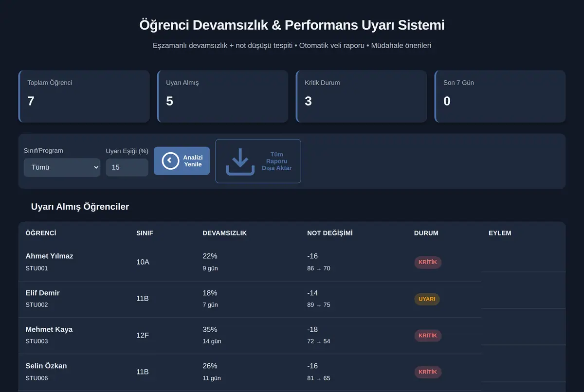
Task: Click the 9 gün absence count
Action: point(210,268)
